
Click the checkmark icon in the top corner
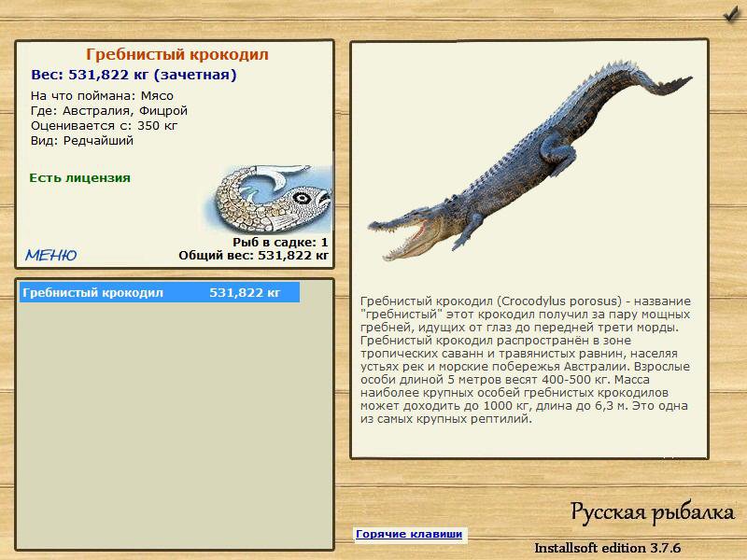coord(731,14)
